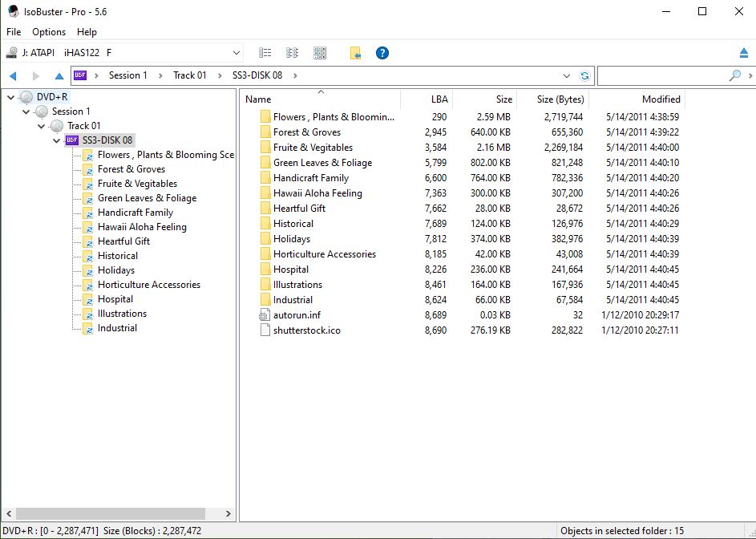Collapse the Session 1 tree node
This screenshot has width=756, height=539.
tap(26, 111)
